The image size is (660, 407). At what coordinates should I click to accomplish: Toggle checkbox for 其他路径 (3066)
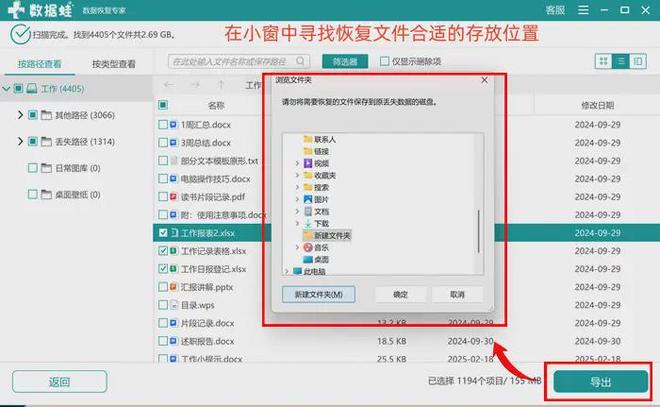(x=32, y=115)
